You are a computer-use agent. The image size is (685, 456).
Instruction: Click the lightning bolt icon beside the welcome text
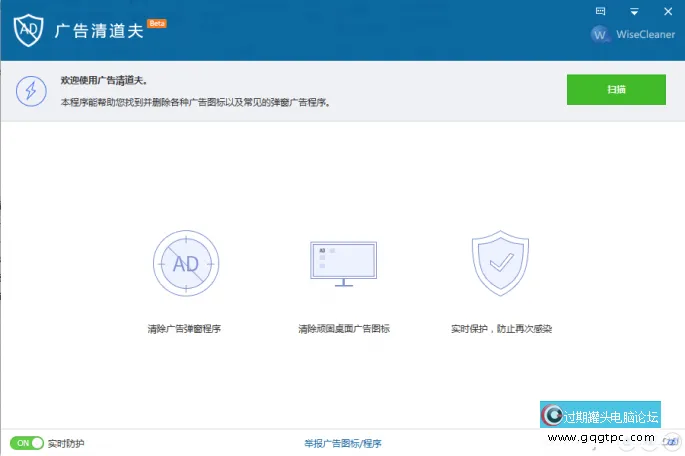(31, 90)
